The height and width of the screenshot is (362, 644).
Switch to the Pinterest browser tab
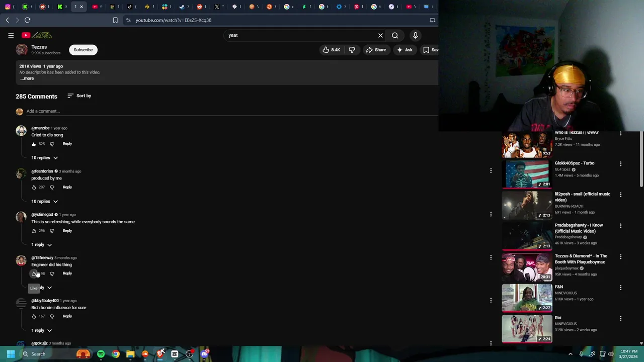click(x=357, y=7)
